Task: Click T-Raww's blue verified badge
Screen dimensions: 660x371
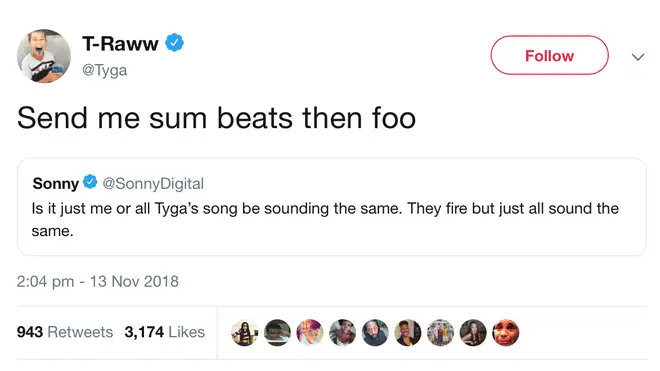Action: [174, 43]
